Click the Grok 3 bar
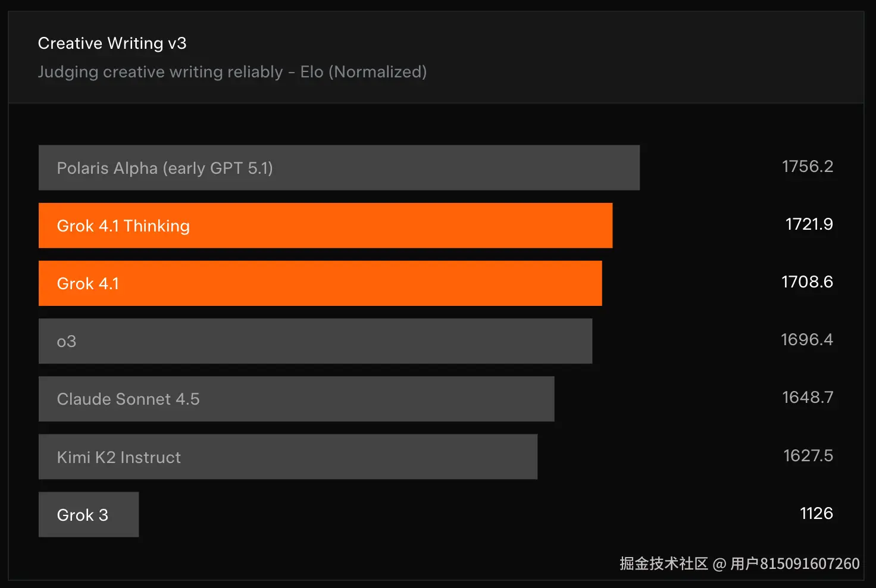The height and width of the screenshot is (588, 876). click(x=89, y=514)
